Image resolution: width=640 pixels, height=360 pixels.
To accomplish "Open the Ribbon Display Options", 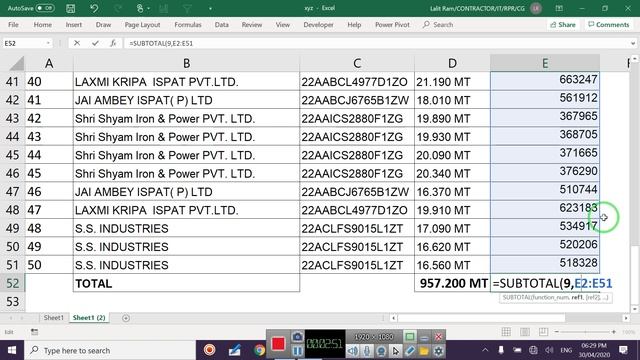I will [559, 8].
